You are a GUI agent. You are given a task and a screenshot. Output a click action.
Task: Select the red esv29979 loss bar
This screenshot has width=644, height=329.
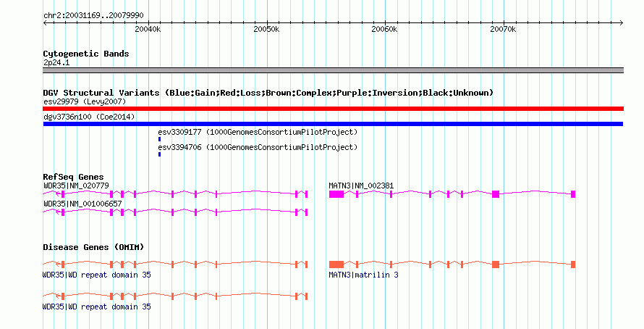pyautogui.click(x=333, y=109)
